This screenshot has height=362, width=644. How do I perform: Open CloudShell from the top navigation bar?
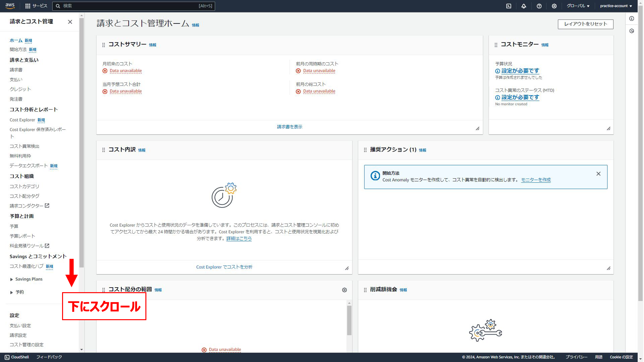(x=509, y=6)
